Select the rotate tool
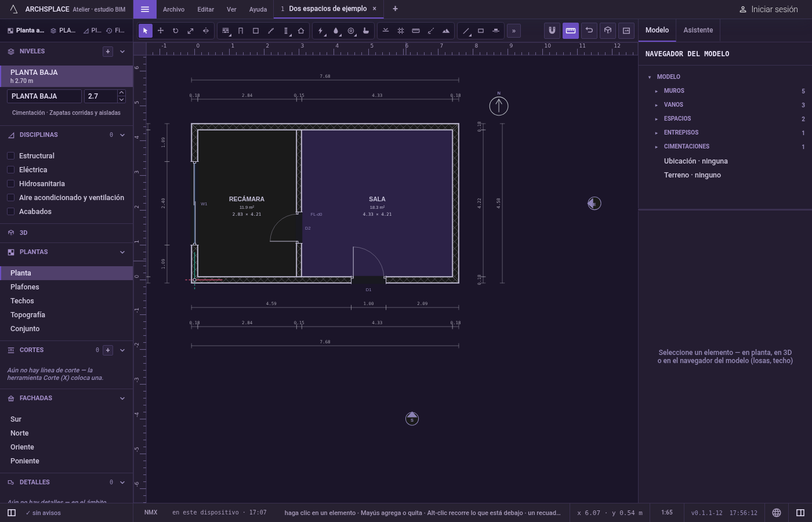This screenshot has height=522, width=812. [176, 31]
